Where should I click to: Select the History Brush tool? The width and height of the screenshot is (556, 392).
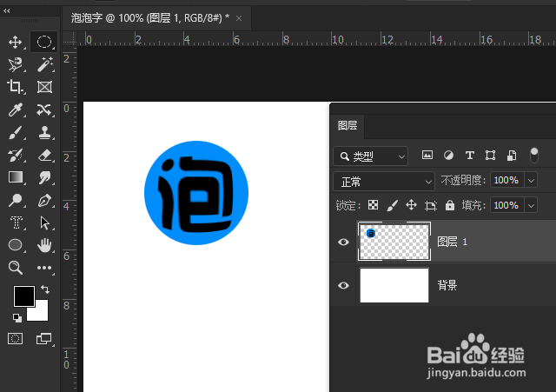[16, 155]
